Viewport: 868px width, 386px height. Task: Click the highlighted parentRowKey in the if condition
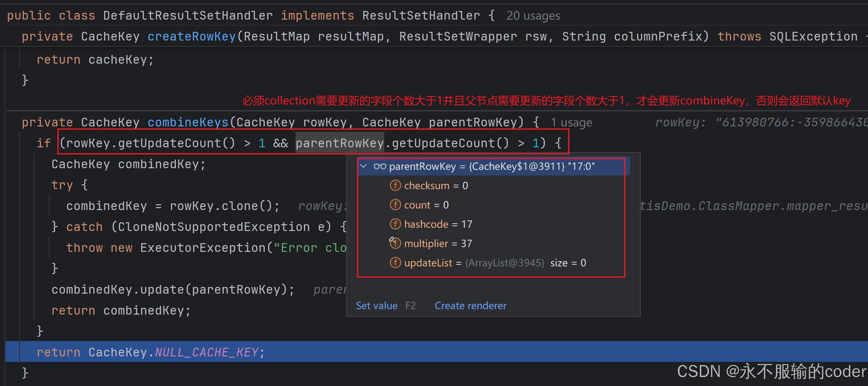tap(340, 143)
